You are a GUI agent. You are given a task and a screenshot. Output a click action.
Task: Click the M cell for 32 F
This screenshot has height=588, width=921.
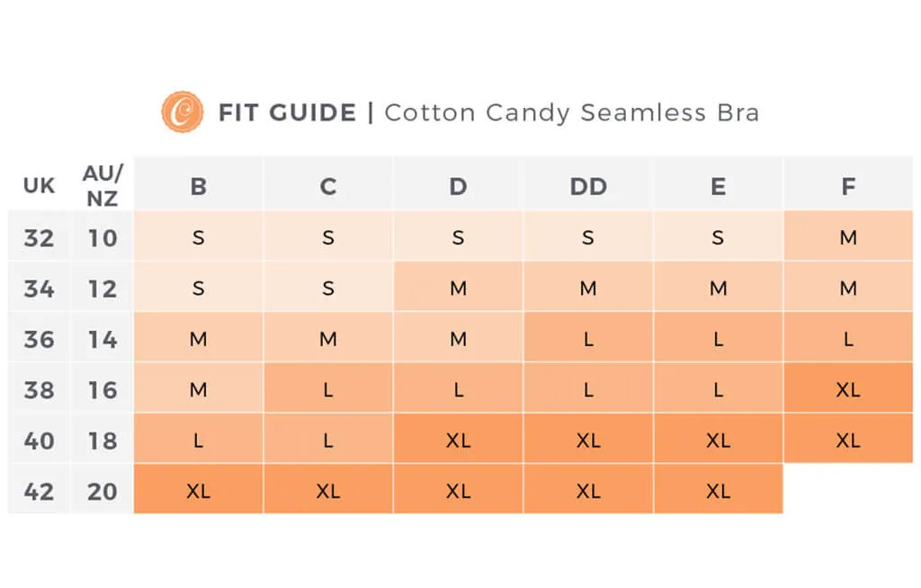tap(848, 236)
